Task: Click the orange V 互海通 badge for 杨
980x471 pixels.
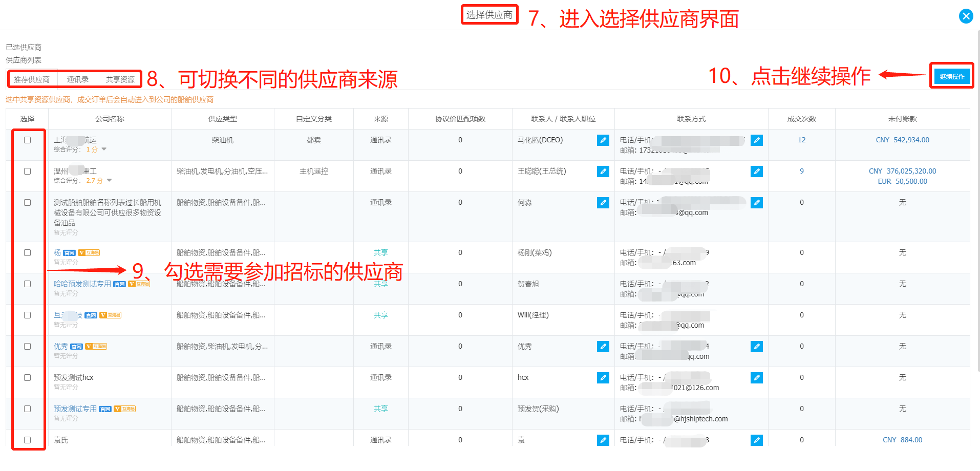Action: click(x=89, y=253)
